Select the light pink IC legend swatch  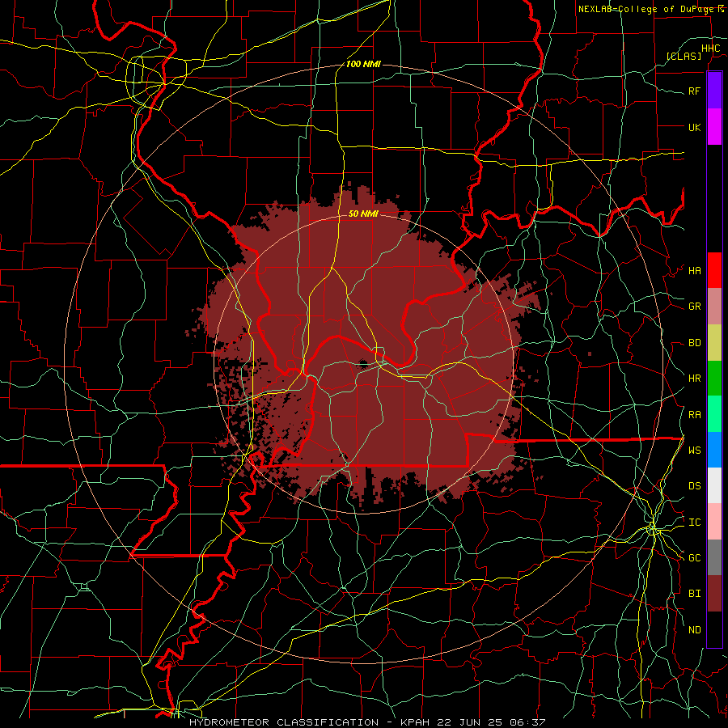pos(714,522)
